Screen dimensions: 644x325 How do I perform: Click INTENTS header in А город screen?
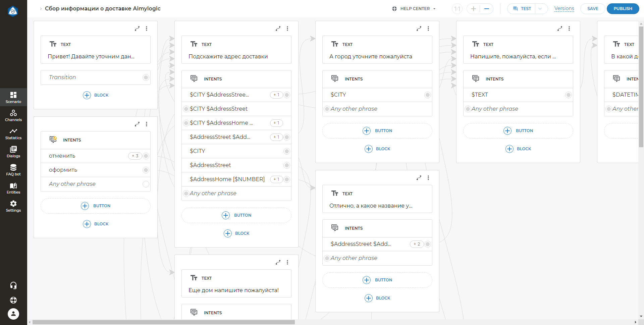(x=377, y=79)
